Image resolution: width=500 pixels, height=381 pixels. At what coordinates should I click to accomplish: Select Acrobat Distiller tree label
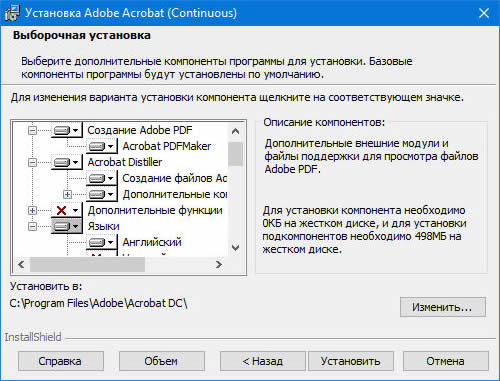[x=125, y=162]
